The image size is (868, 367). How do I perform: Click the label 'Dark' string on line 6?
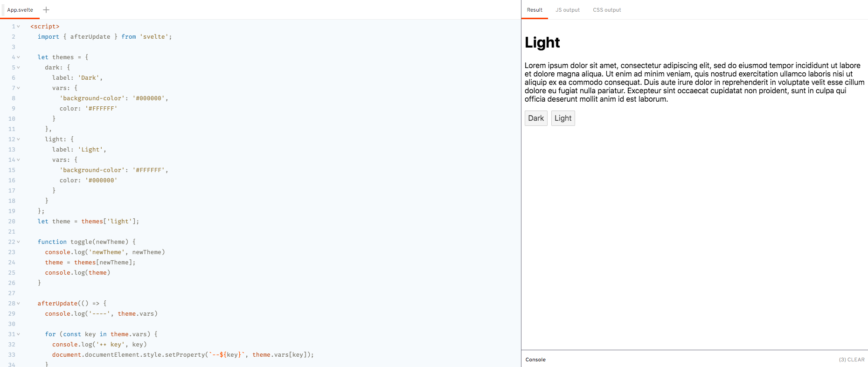[88, 78]
